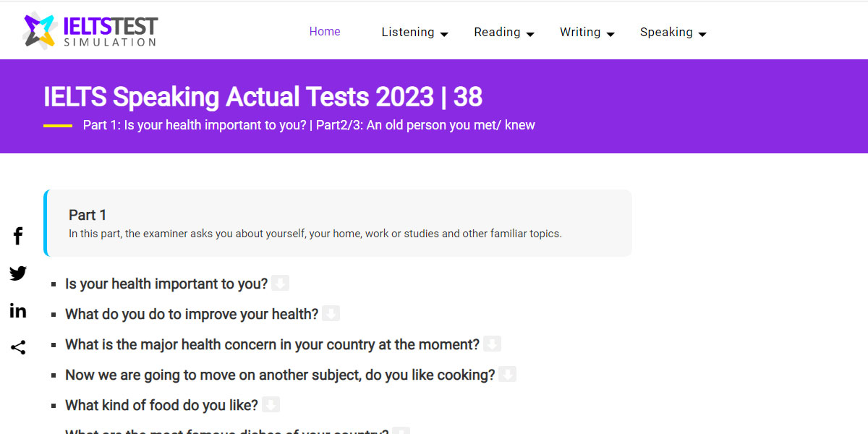Click the LinkedIn share icon
This screenshot has height=434, width=868.
[17, 310]
